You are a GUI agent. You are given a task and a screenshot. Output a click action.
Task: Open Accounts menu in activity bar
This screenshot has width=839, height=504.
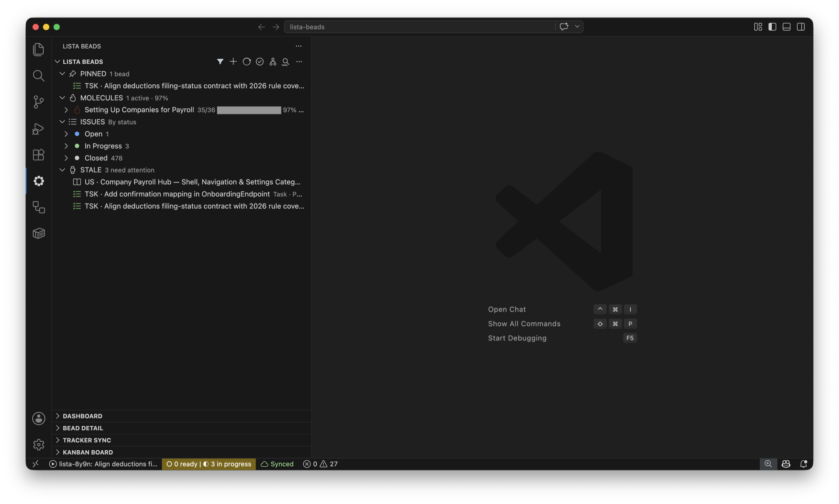pos(38,418)
